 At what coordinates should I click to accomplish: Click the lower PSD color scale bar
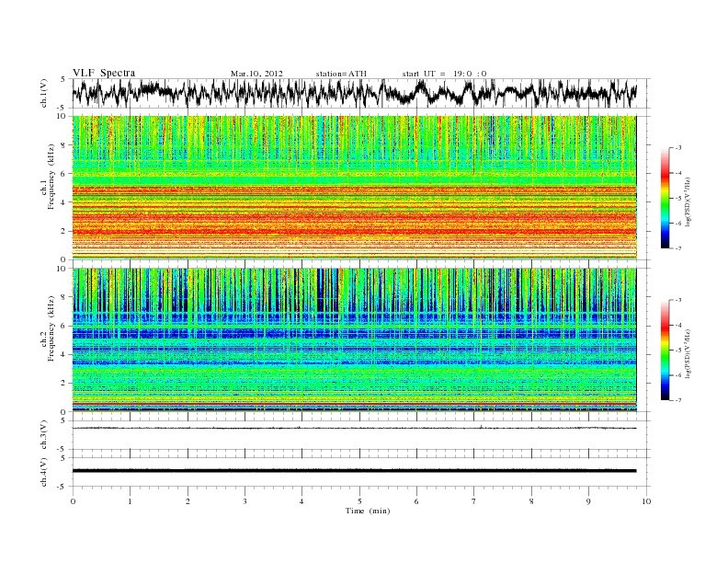[665, 350]
